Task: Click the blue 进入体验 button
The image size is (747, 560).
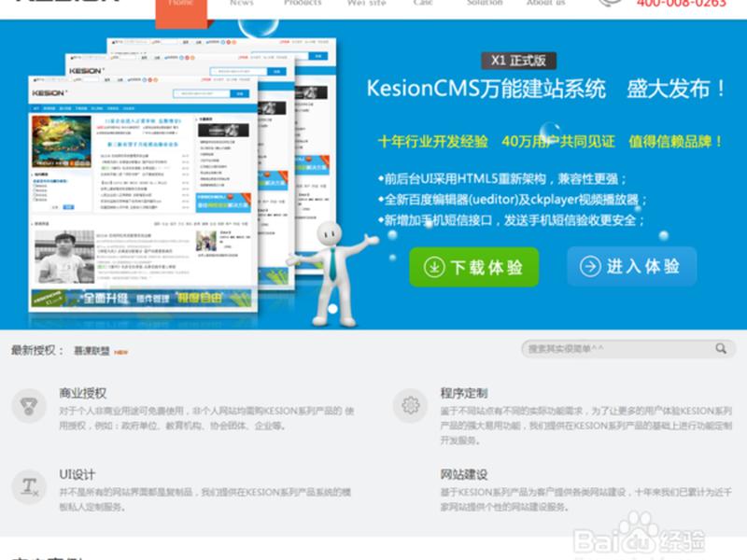Action: tap(632, 266)
